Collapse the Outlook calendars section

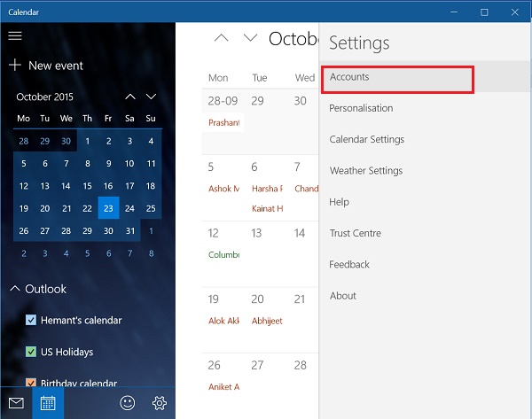[15, 289]
